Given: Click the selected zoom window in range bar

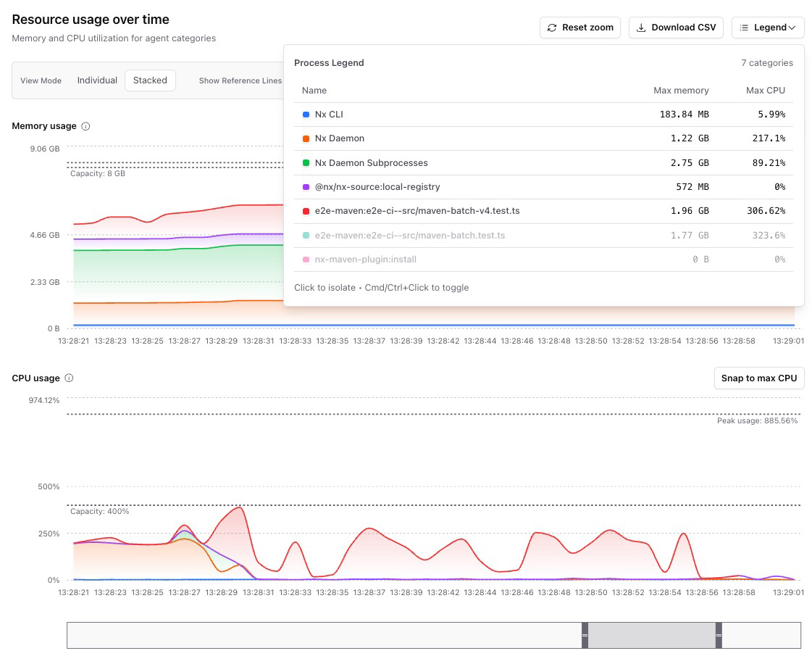Looking at the screenshot, I should click(651, 635).
